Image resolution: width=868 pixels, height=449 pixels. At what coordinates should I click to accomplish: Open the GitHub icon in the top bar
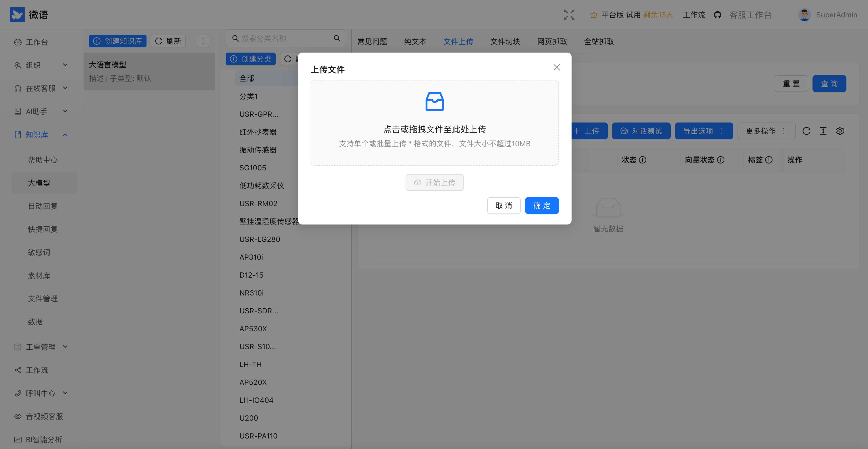[717, 14]
